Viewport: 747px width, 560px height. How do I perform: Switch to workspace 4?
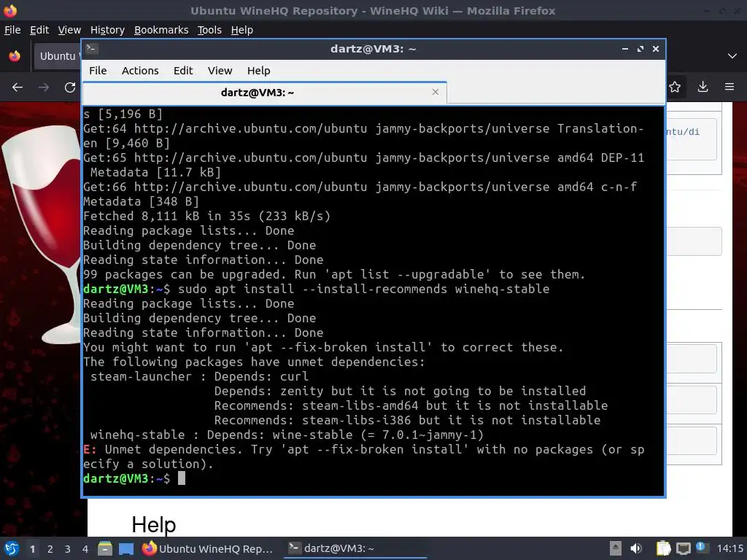85,548
